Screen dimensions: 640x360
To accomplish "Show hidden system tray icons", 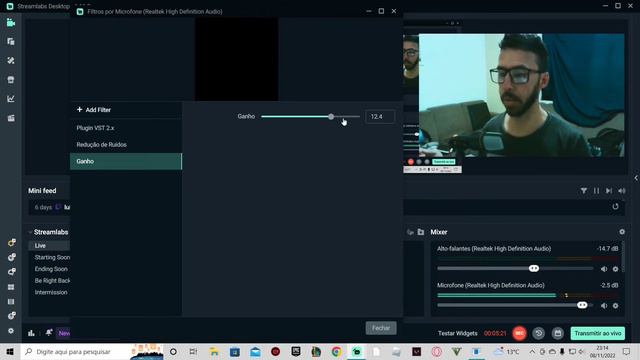I will coord(532,351).
